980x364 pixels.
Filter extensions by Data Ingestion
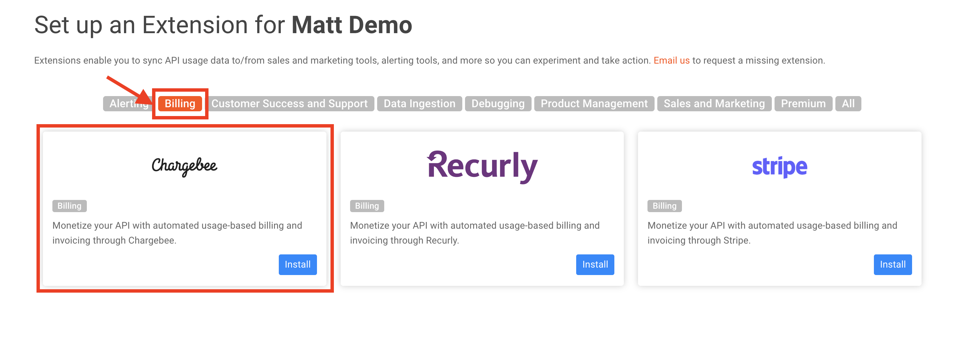419,104
